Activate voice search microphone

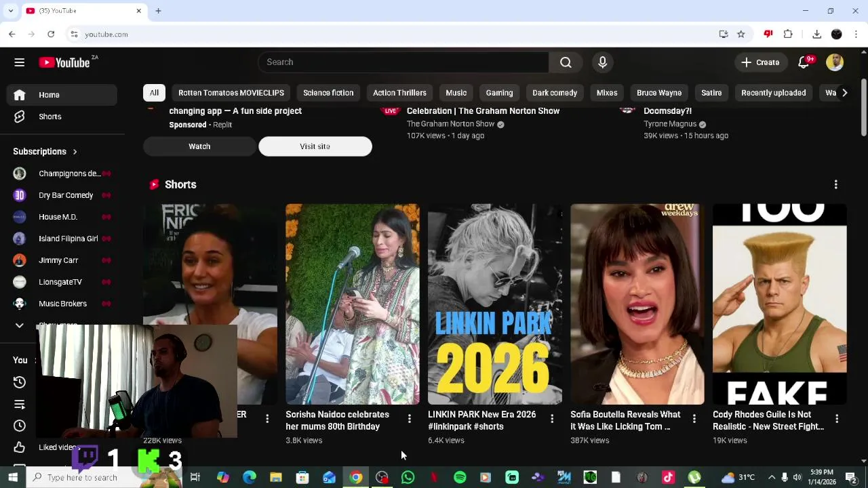click(x=602, y=62)
